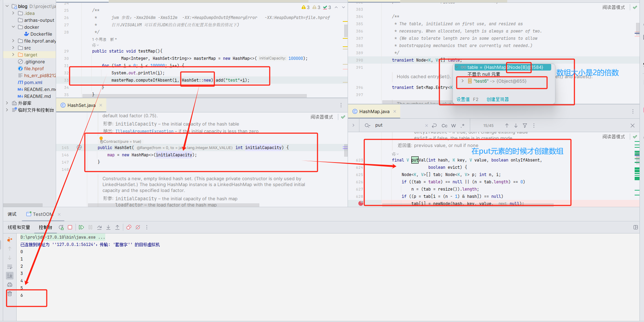Collapse the blog project root node

point(7,6)
